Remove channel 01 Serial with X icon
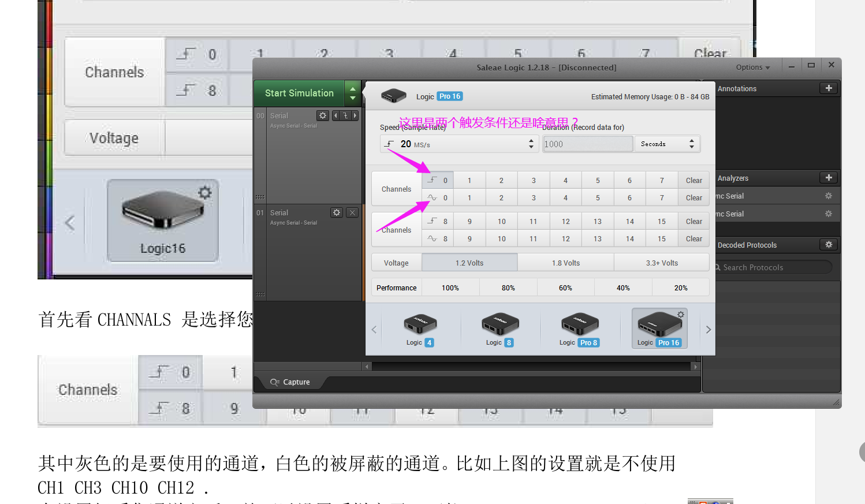Viewport: 865px width, 504px height. (x=352, y=212)
